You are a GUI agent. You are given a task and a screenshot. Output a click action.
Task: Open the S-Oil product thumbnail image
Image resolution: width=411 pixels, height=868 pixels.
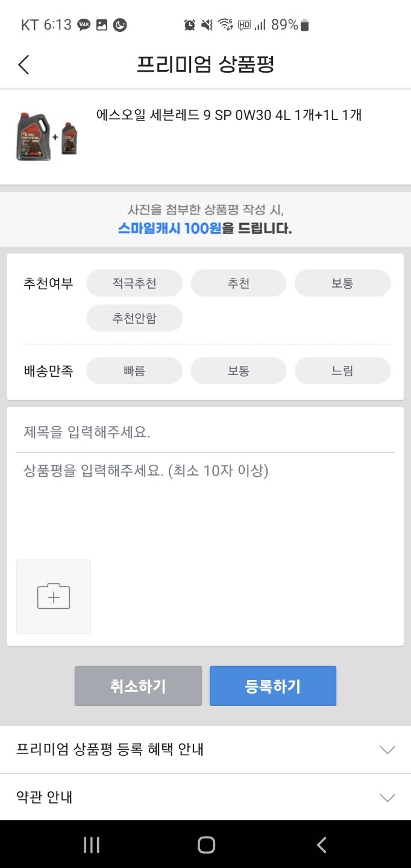point(47,137)
